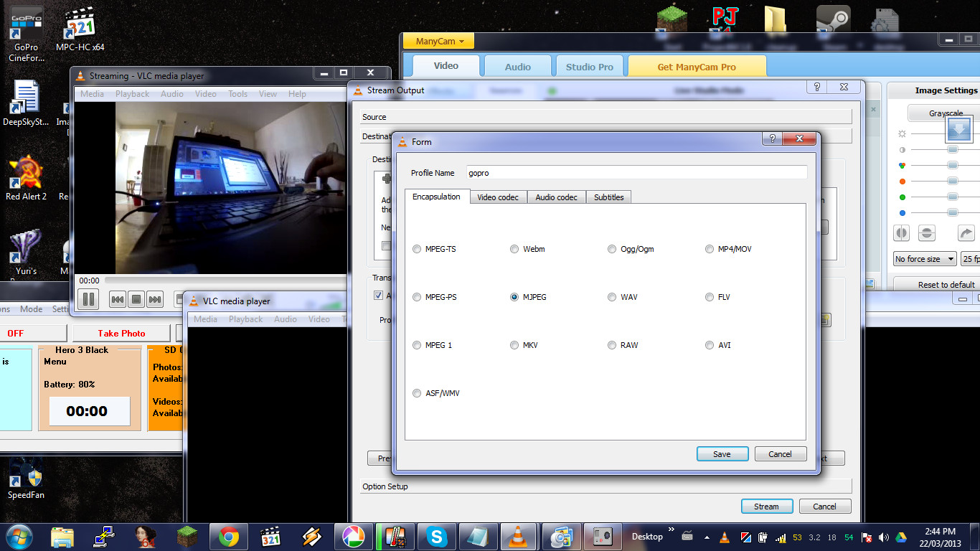Open the Mode menu in GoPro app

point(31,309)
